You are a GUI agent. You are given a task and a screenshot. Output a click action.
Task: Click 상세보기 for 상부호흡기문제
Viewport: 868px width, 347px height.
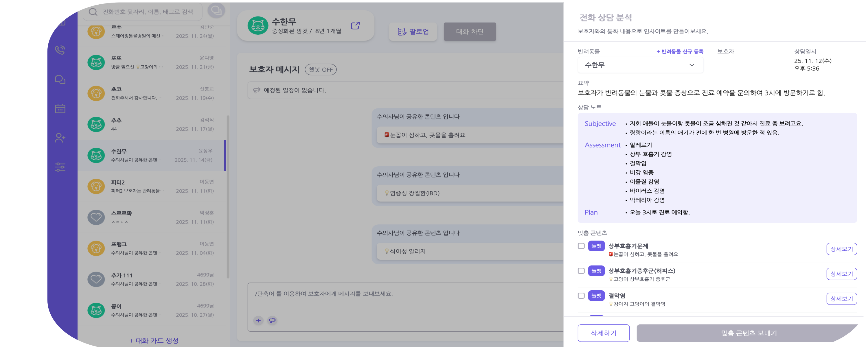point(841,249)
